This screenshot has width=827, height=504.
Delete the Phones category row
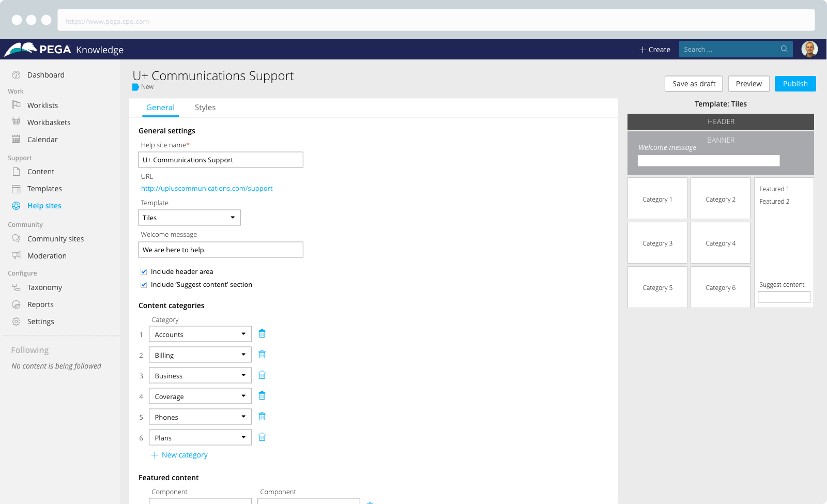[x=262, y=417]
